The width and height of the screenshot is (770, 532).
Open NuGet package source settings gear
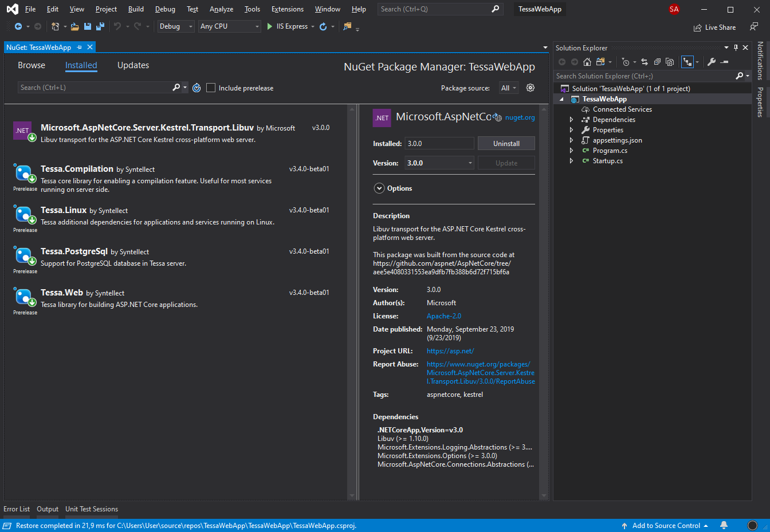531,88
